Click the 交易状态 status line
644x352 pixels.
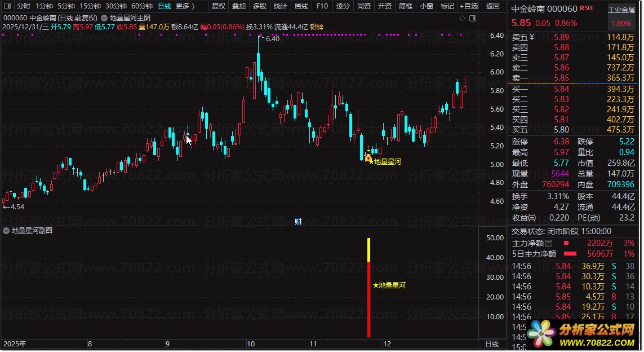pos(561,231)
